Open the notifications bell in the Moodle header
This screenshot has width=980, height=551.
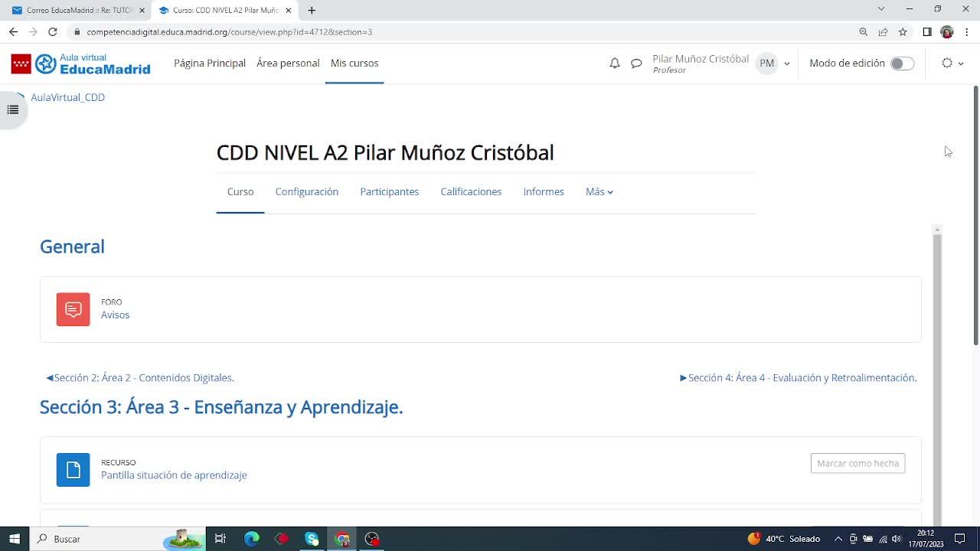614,64
